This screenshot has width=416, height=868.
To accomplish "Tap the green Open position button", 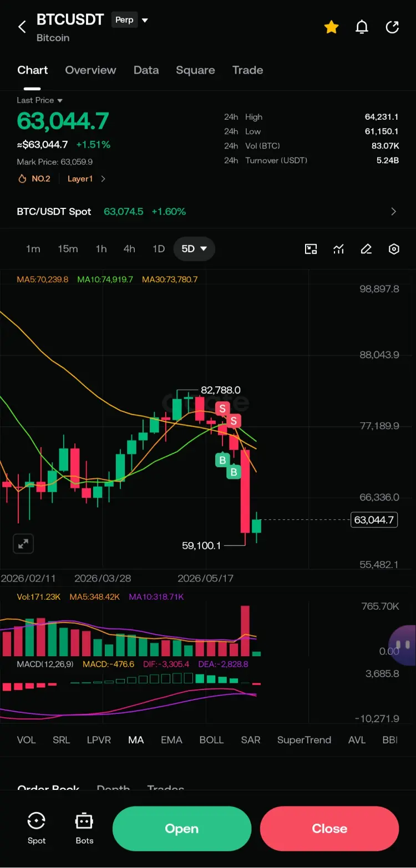I will tap(182, 829).
